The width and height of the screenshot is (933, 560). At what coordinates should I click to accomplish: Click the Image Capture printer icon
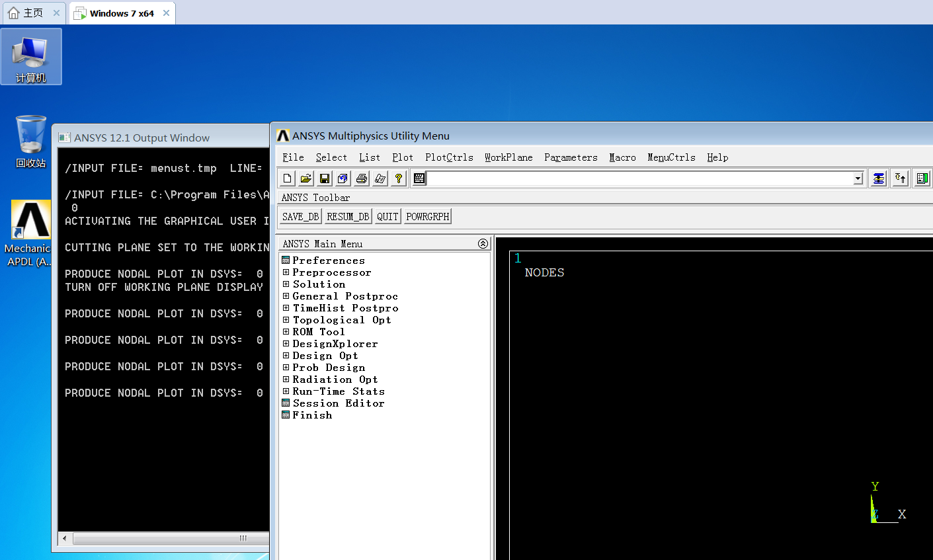(x=362, y=178)
